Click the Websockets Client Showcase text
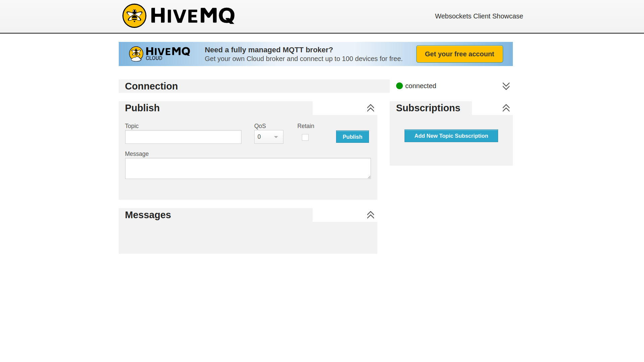Screen dimensions: 644x362 click(x=479, y=16)
